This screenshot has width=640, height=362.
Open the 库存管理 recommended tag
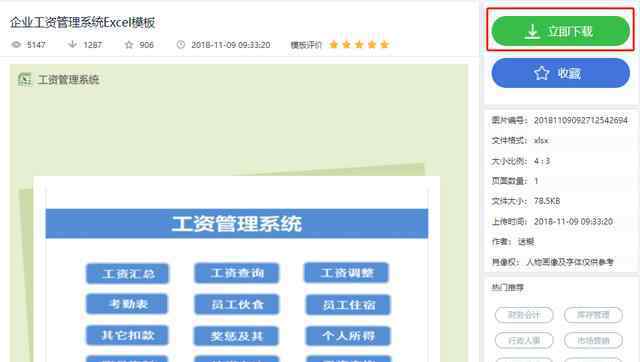coord(593,315)
